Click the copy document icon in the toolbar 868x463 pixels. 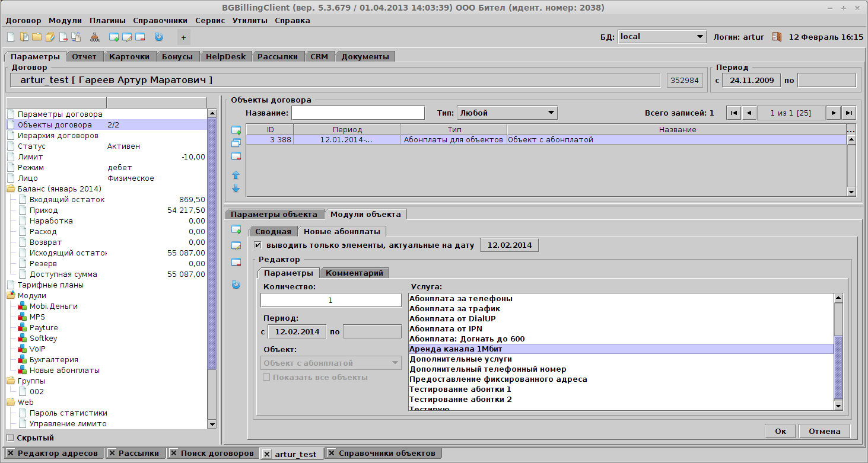tap(75, 37)
